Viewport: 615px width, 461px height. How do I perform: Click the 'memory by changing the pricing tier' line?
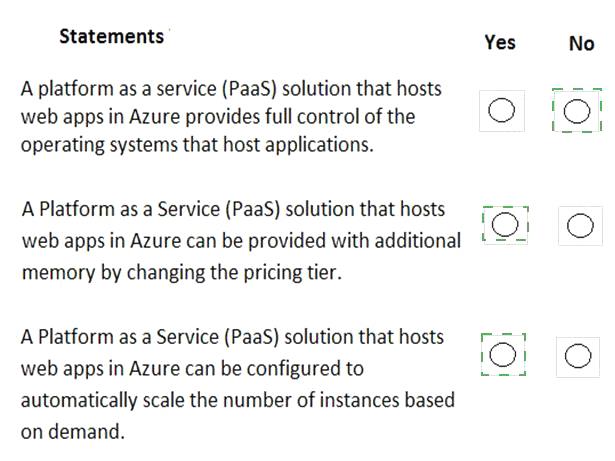point(182,273)
